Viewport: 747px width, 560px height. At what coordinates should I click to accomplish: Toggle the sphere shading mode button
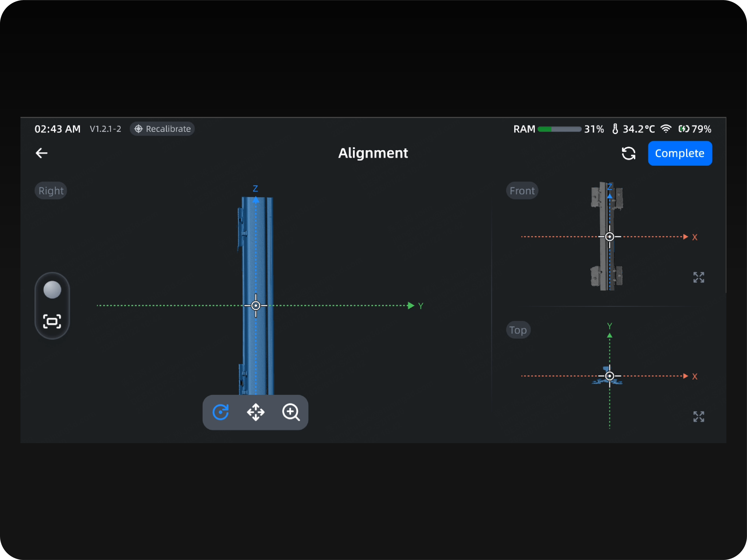tap(52, 290)
